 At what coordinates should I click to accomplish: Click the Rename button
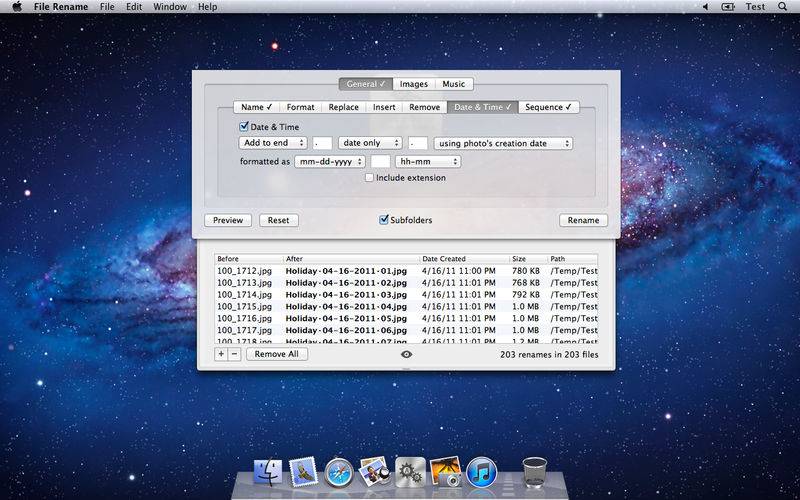tap(583, 220)
